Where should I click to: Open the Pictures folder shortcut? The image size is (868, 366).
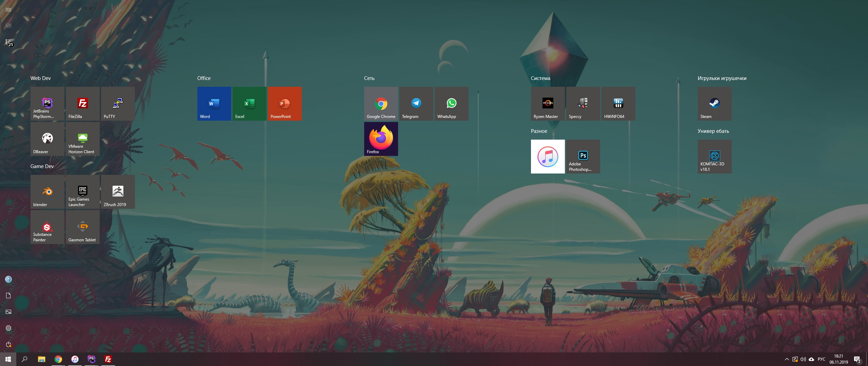tap(8, 312)
